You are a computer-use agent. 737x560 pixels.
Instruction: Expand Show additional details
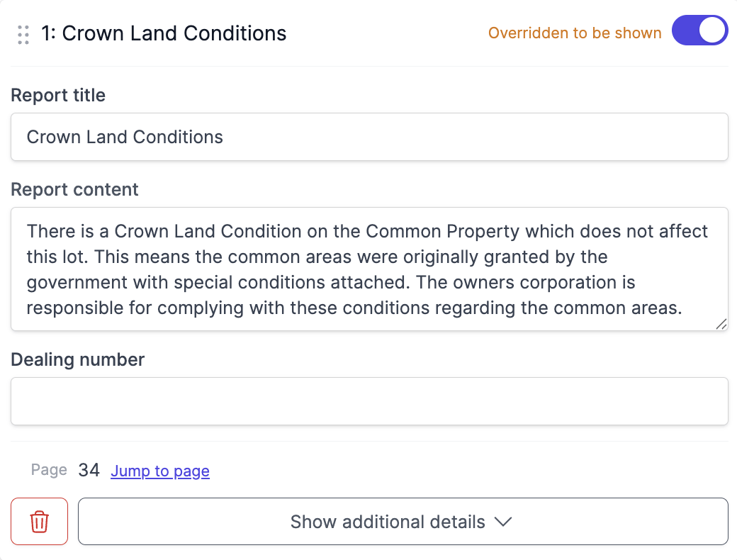(403, 522)
